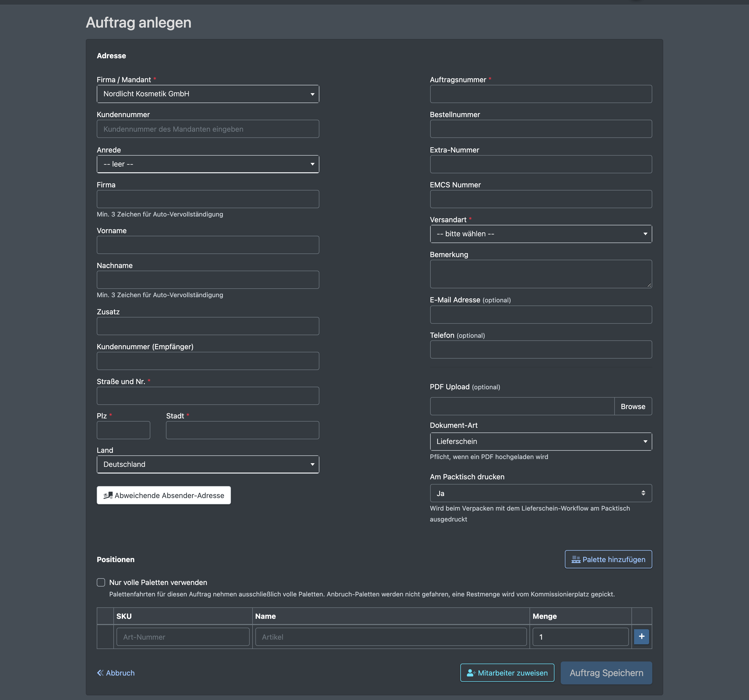Focus the EMCS Nummer input field
The height and width of the screenshot is (700, 749).
click(541, 199)
